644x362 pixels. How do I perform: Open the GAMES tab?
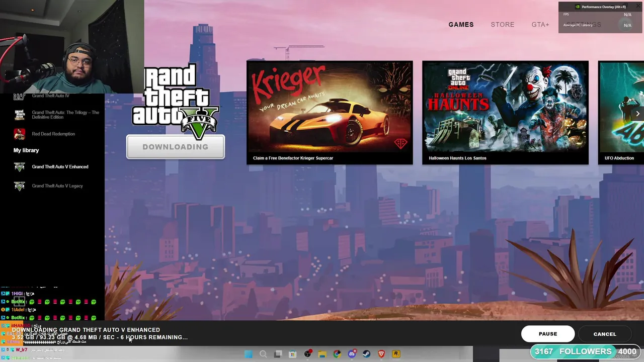tap(461, 25)
